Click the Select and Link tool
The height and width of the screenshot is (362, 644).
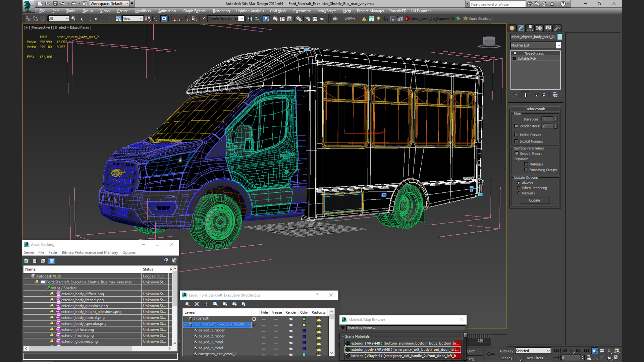(28, 19)
